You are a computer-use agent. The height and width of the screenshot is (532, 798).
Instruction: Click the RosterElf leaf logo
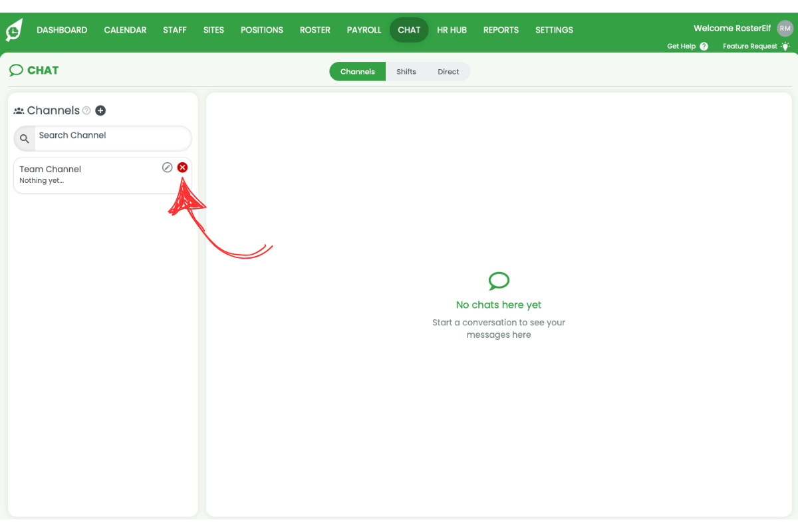[14, 30]
